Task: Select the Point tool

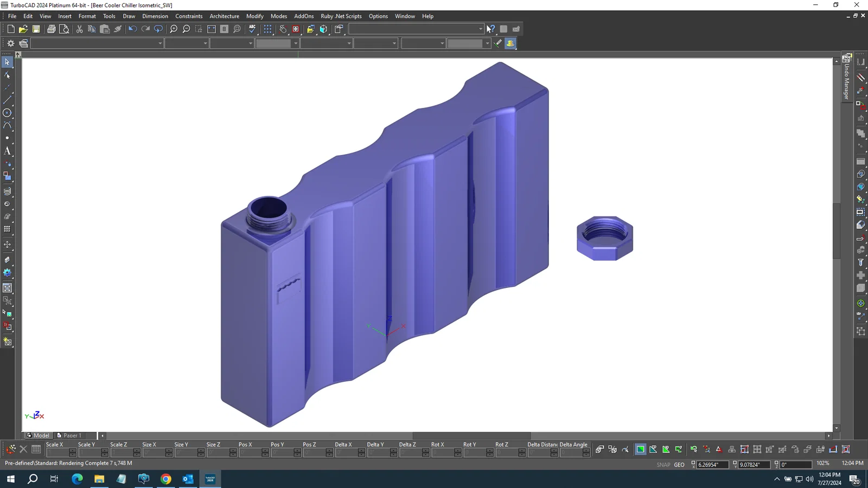Action: coord(7,138)
